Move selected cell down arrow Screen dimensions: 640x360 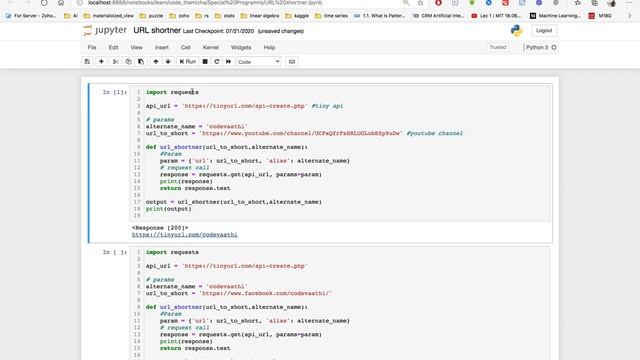(168, 62)
